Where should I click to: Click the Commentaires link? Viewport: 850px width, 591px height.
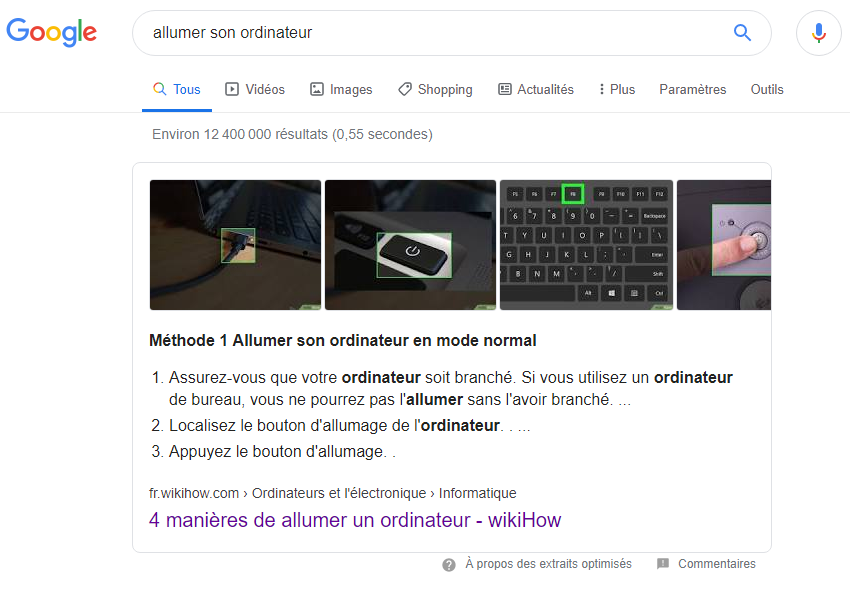pos(717,564)
